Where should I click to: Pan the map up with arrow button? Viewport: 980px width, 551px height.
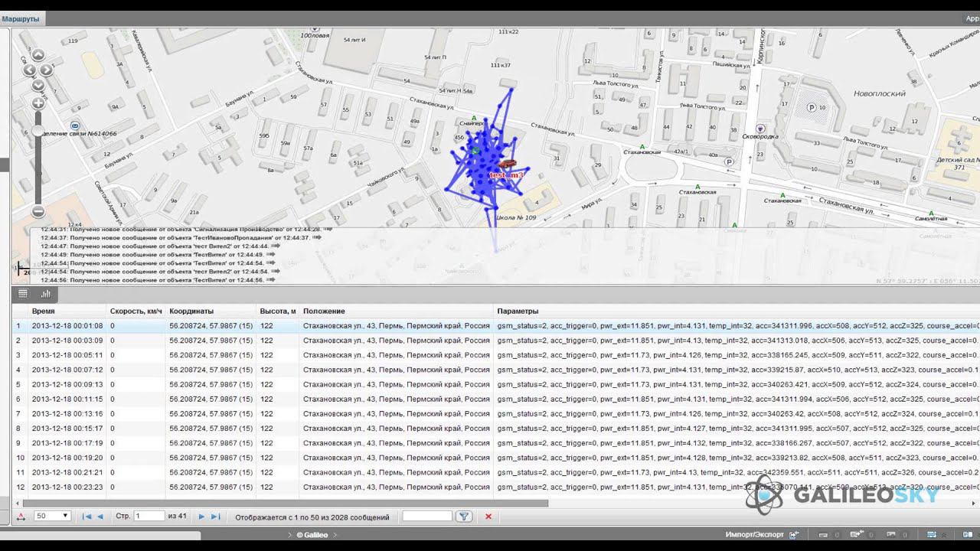pos(38,55)
